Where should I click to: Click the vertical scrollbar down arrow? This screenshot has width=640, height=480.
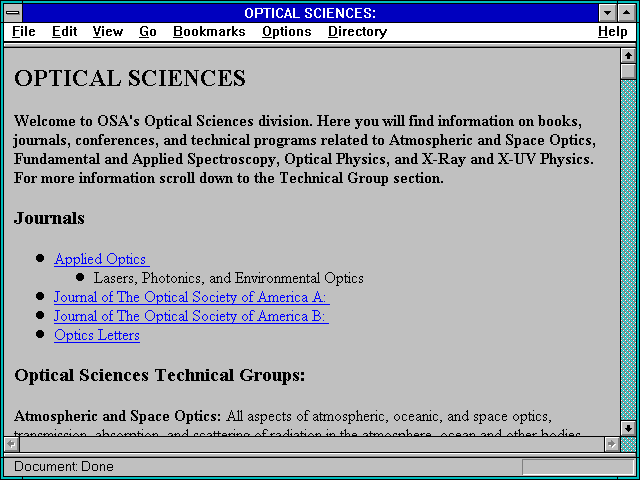point(628,428)
